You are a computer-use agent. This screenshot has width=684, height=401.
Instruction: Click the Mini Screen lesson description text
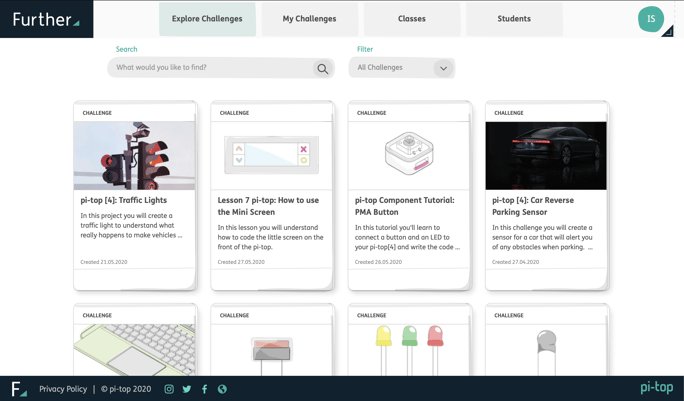(x=270, y=237)
